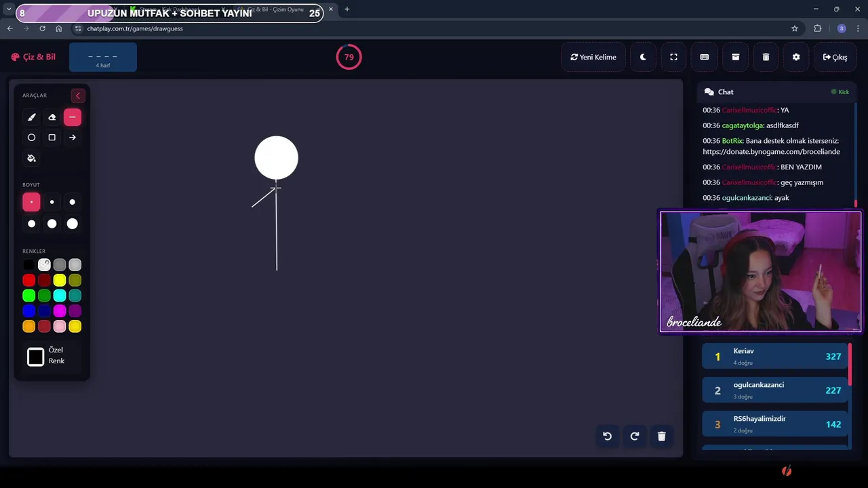Click the Çiz & Bil logo
Screen dimensions: 868x488
pyautogui.click(x=33, y=57)
